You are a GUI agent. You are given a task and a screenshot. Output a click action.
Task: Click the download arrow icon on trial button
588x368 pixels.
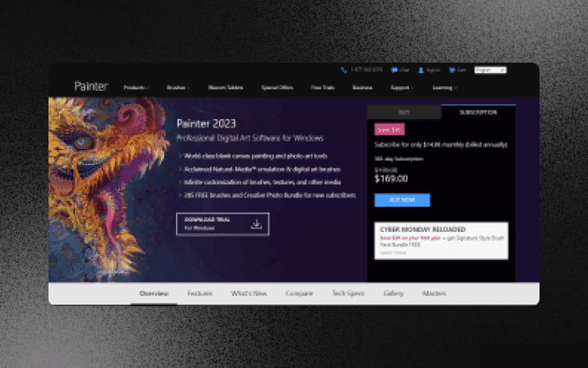point(256,224)
